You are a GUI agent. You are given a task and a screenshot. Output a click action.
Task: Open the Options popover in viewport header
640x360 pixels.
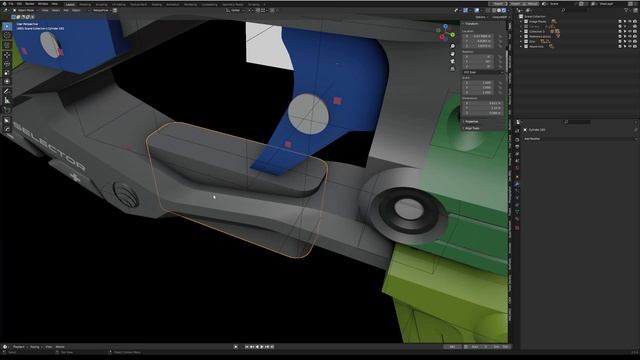[x=482, y=17]
